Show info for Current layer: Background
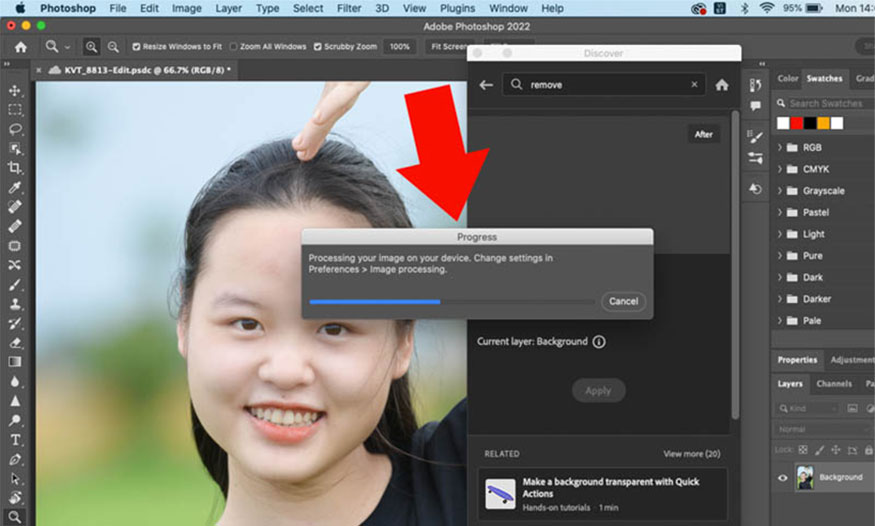This screenshot has height=526, width=875. pyautogui.click(x=599, y=341)
